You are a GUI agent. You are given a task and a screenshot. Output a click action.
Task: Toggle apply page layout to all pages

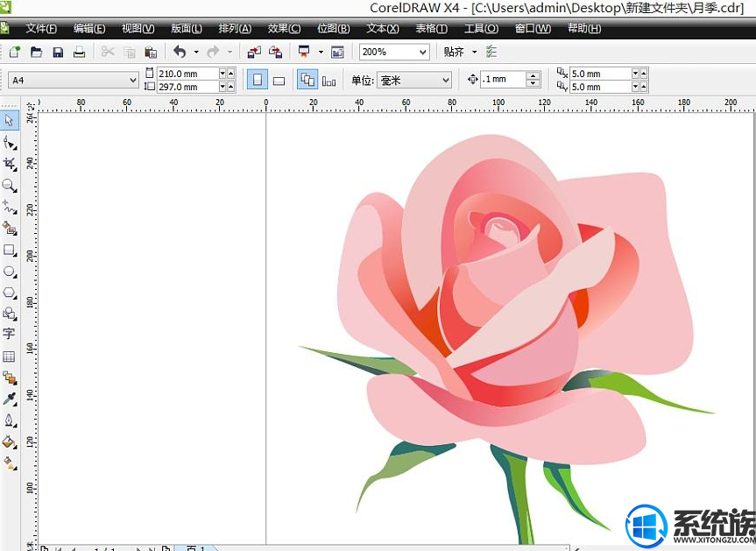point(307,80)
